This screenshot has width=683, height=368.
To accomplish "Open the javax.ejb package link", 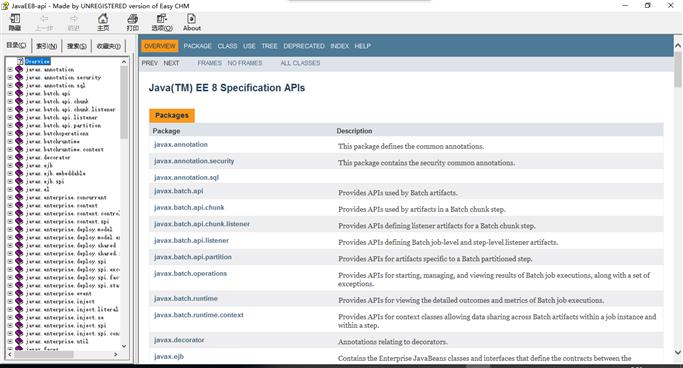I will [x=169, y=356].
